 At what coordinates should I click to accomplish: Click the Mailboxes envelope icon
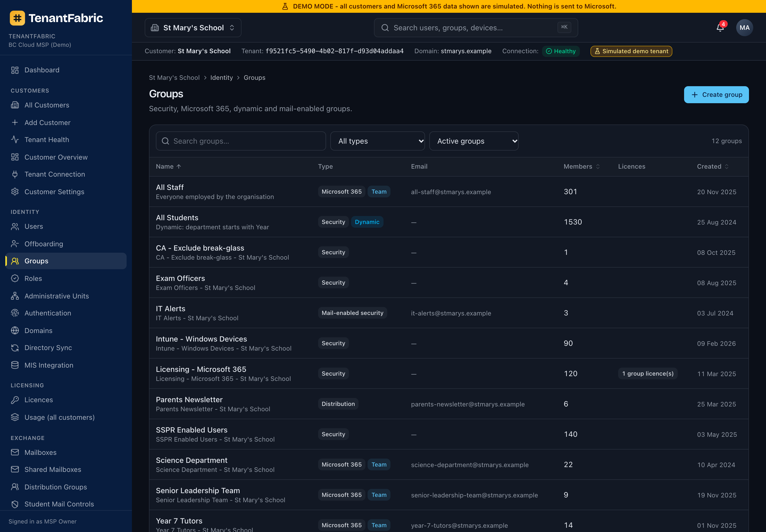[15, 452]
